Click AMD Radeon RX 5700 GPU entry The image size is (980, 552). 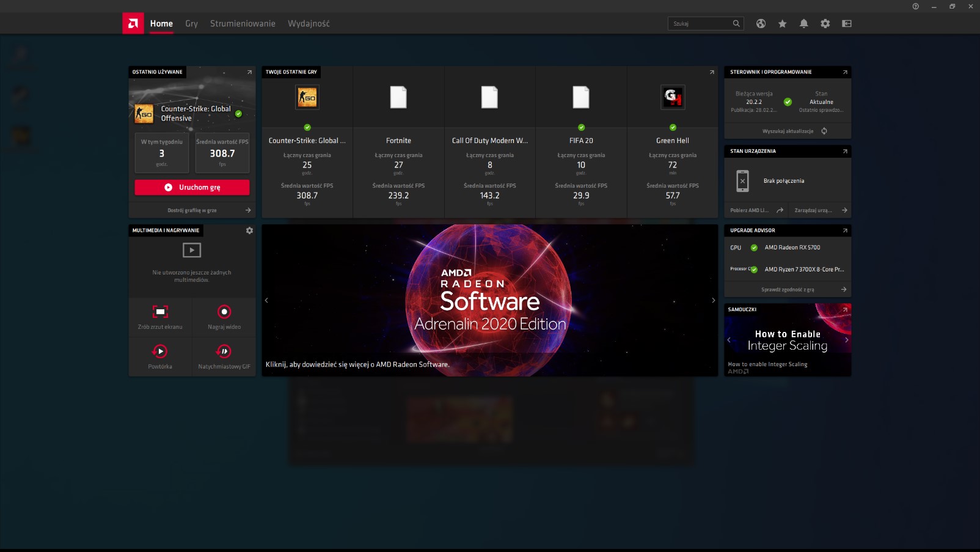click(792, 248)
